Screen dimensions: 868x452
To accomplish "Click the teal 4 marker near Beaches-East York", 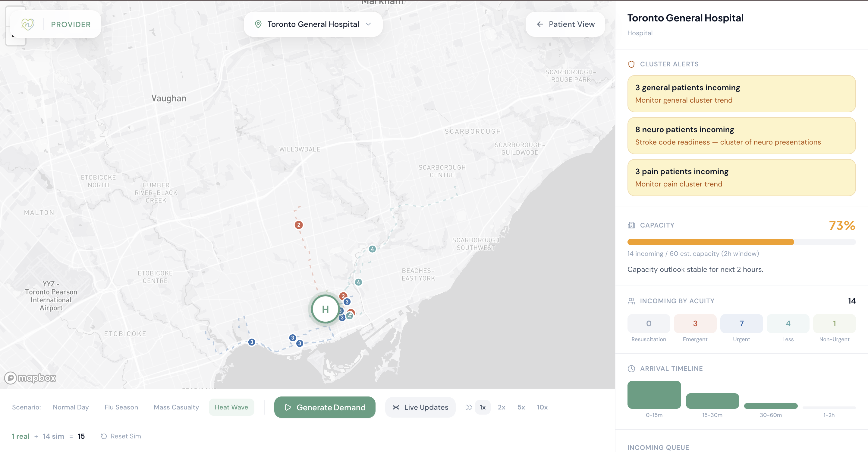I will 358,282.
